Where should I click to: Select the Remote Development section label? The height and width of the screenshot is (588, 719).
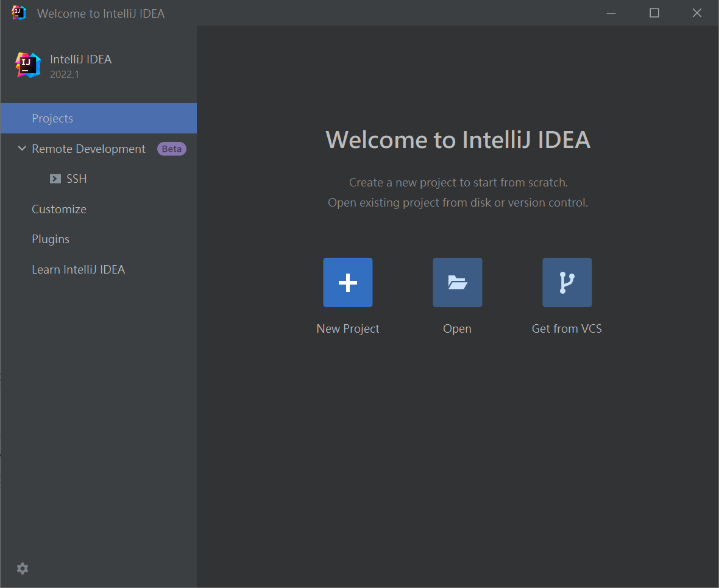click(88, 149)
